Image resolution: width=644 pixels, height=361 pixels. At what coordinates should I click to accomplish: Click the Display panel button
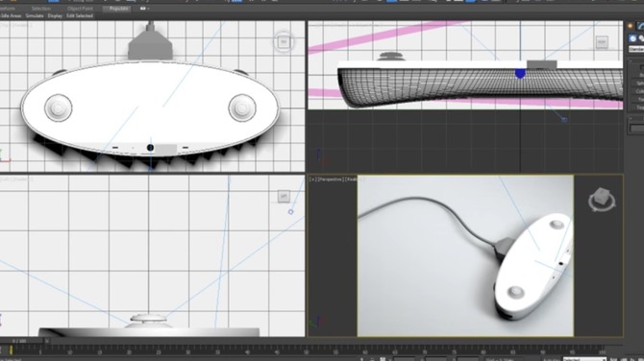pos(55,16)
